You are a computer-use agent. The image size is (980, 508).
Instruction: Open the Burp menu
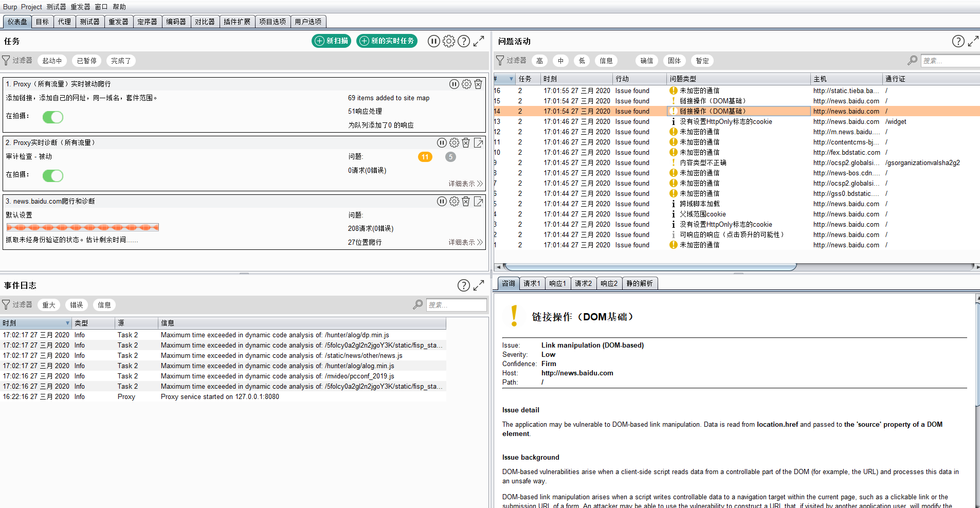(10, 7)
